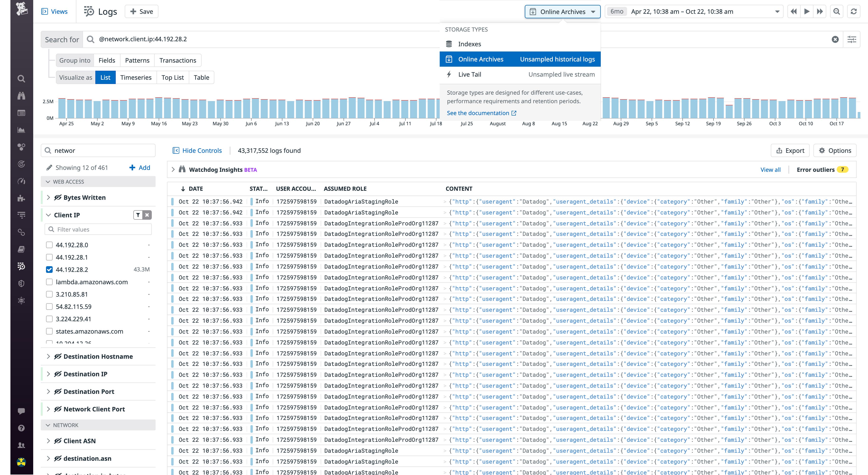Click the refresh icon in top bar

point(854,11)
